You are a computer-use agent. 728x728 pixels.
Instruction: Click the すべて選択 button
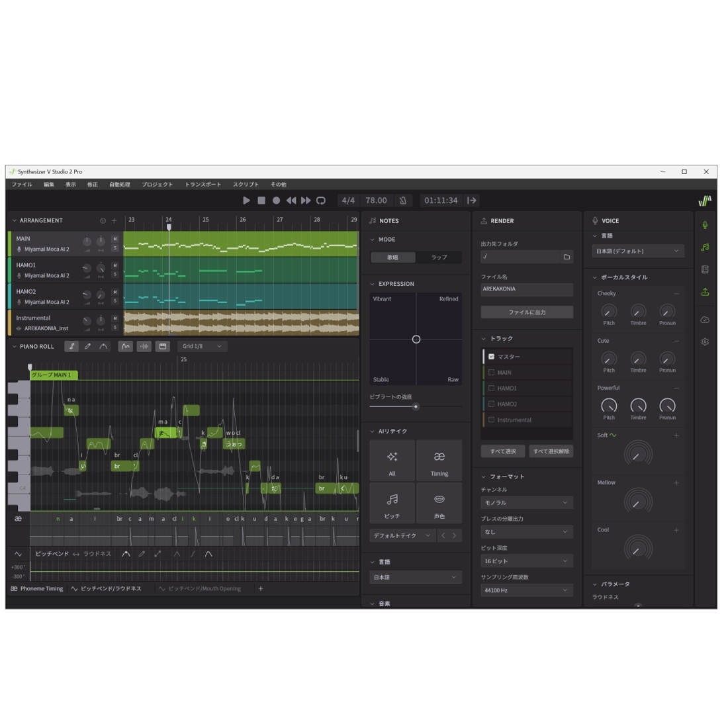tap(503, 451)
